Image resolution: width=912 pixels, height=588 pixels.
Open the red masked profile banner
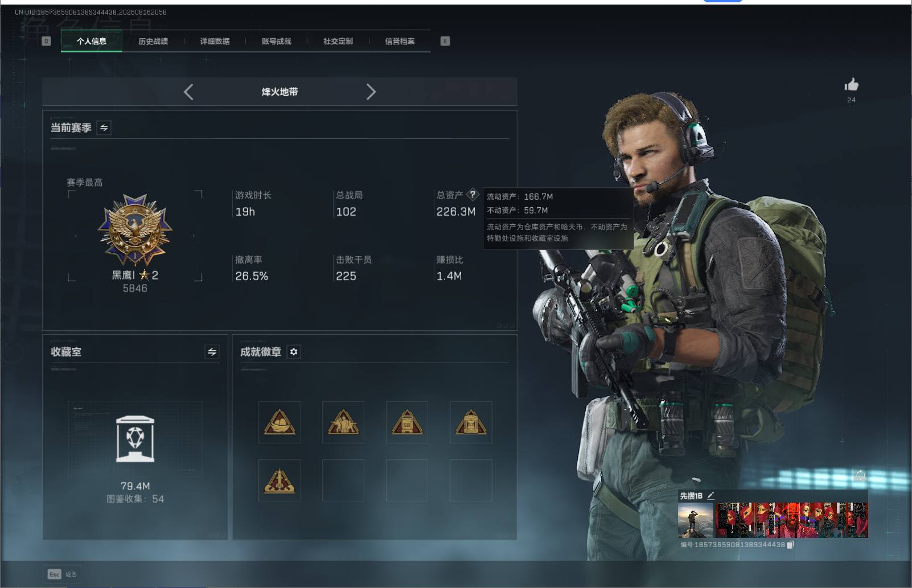791,520
